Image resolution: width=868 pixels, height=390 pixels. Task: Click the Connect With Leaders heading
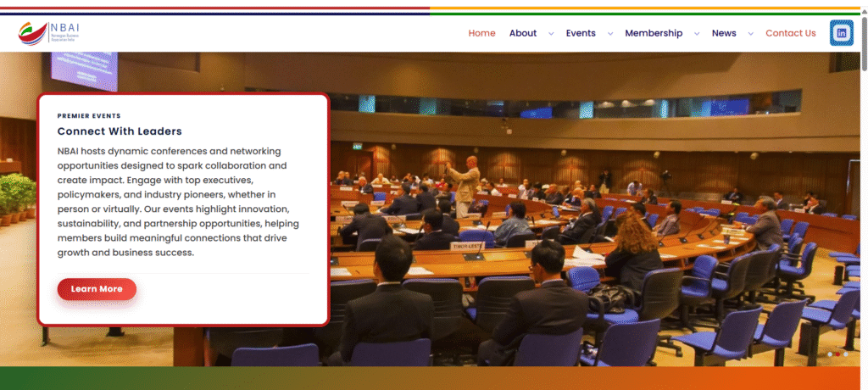tap(120, 131)
